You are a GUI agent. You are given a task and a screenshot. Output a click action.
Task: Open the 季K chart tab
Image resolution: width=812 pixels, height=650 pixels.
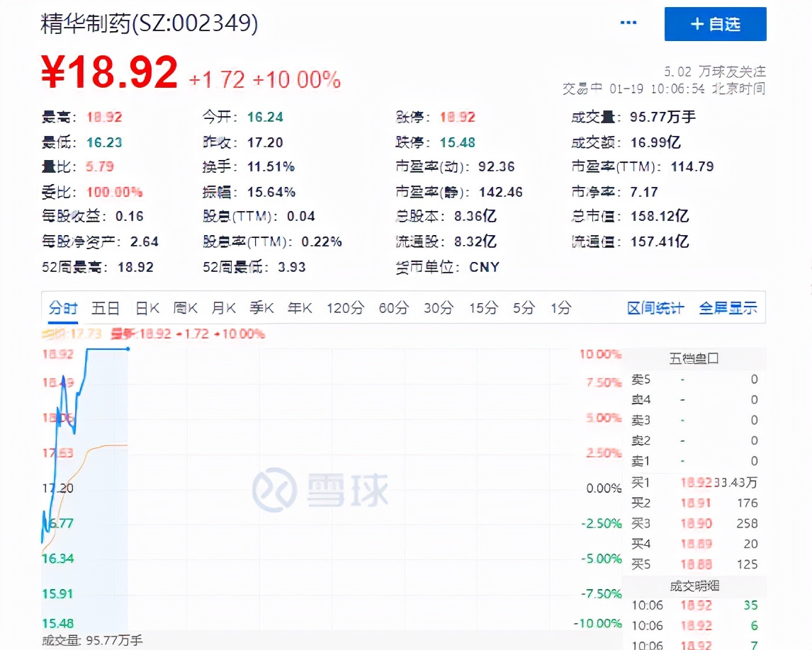(261, 308)
